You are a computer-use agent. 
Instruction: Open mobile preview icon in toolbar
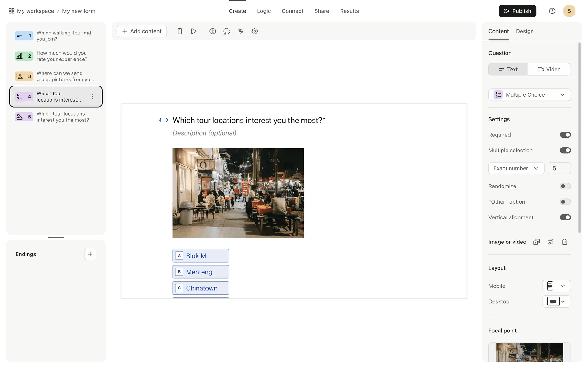(180, 31)
